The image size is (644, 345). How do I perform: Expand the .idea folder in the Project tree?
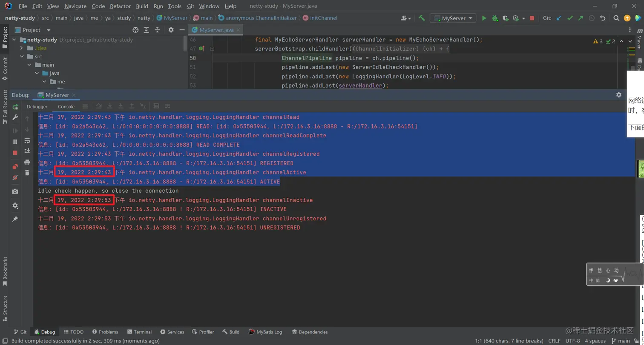click(x=21, y=48)
